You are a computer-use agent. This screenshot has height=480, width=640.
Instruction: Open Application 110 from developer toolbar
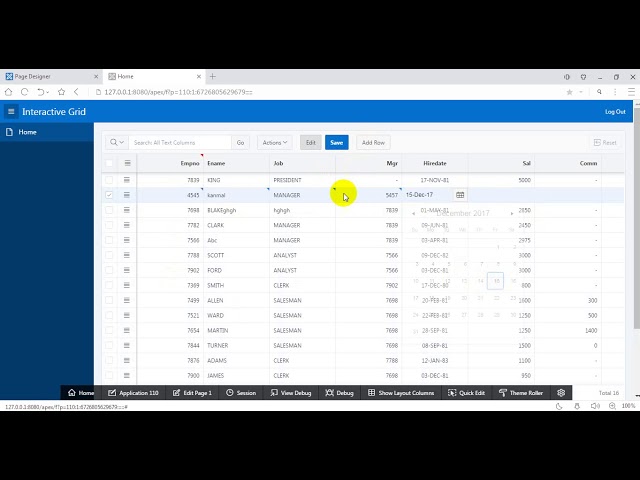[x=133, y=393]
